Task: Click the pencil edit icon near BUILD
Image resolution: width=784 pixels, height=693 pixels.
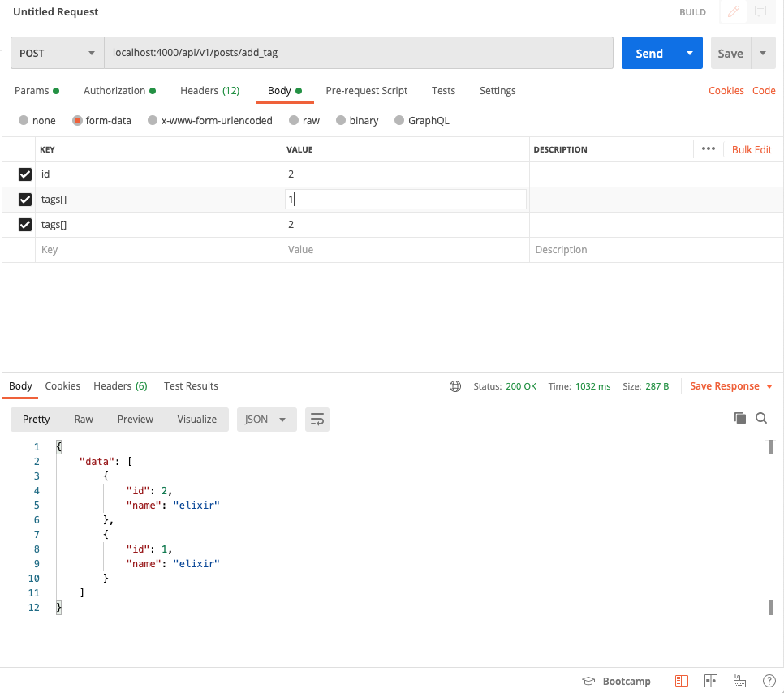Action: pos(733,11)
